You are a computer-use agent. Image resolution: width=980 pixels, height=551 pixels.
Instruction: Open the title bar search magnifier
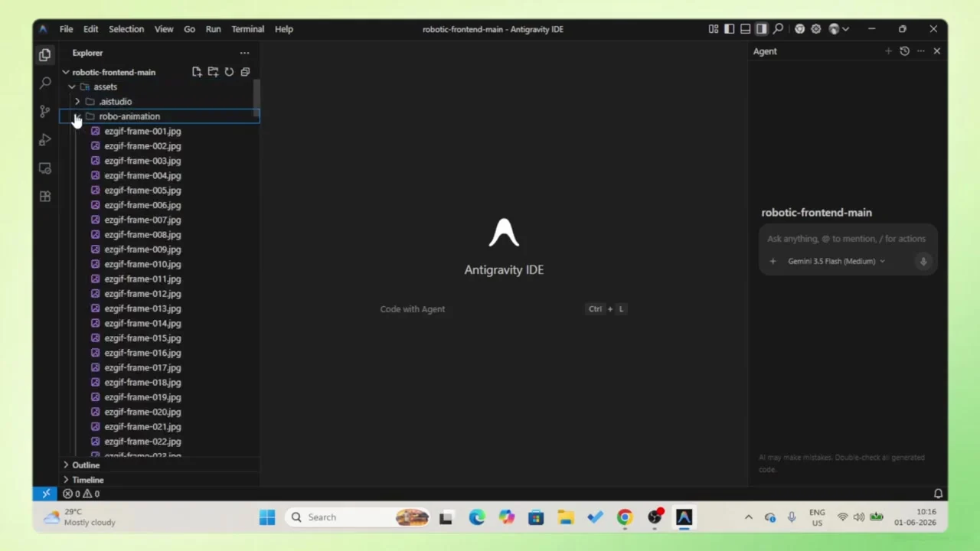click(x=778, y=29)
